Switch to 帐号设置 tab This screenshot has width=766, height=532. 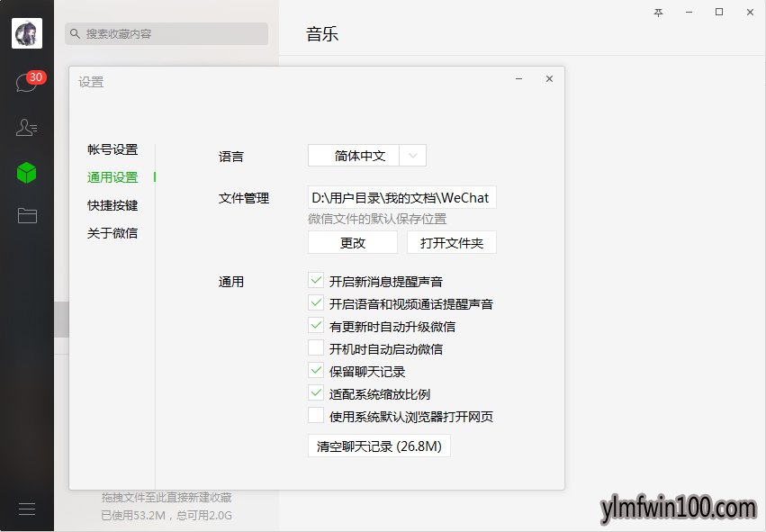coord(113,149)
